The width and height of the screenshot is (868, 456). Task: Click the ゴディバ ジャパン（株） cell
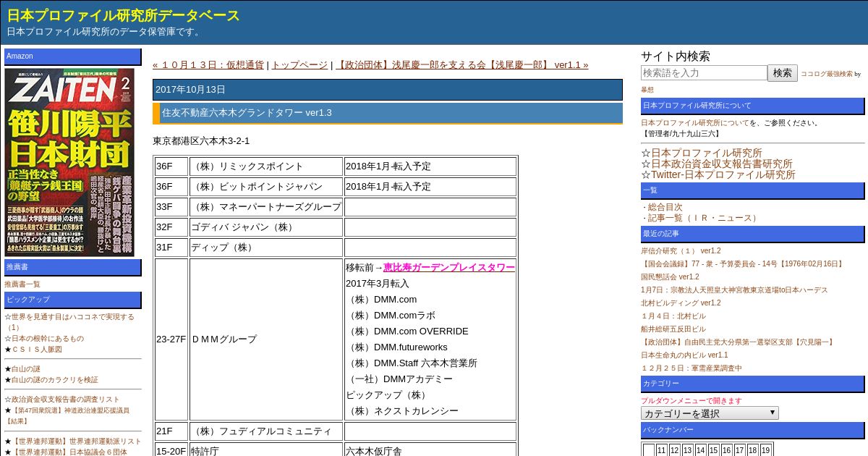click(266, 227)
